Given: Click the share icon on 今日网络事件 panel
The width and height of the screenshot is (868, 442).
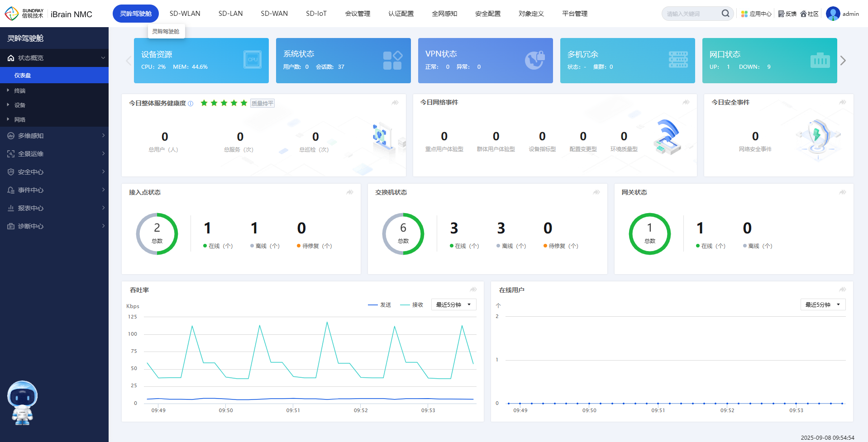Looking at the screenshot, I should (686, 102).
